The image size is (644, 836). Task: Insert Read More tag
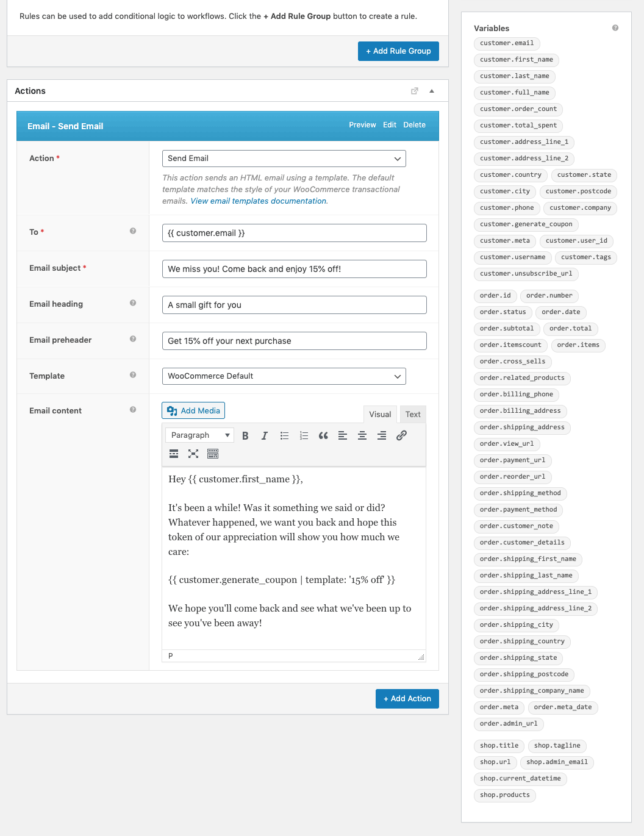[174, 454]
